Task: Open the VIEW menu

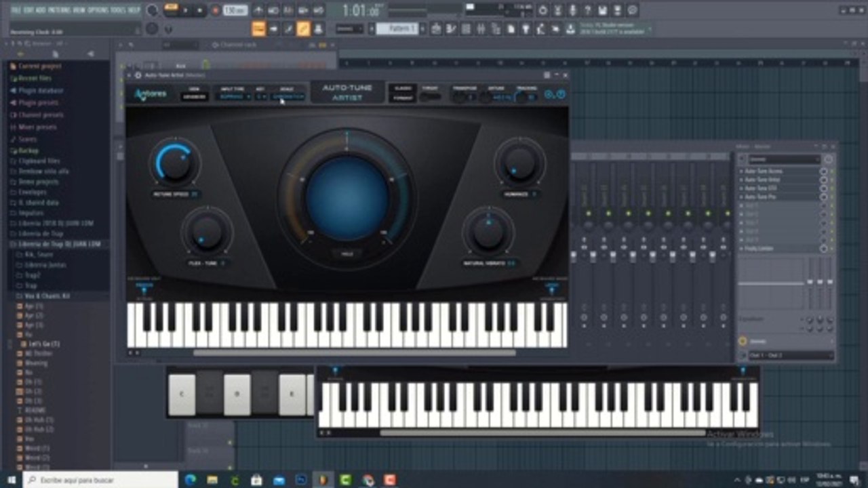Action: point(79,10)
